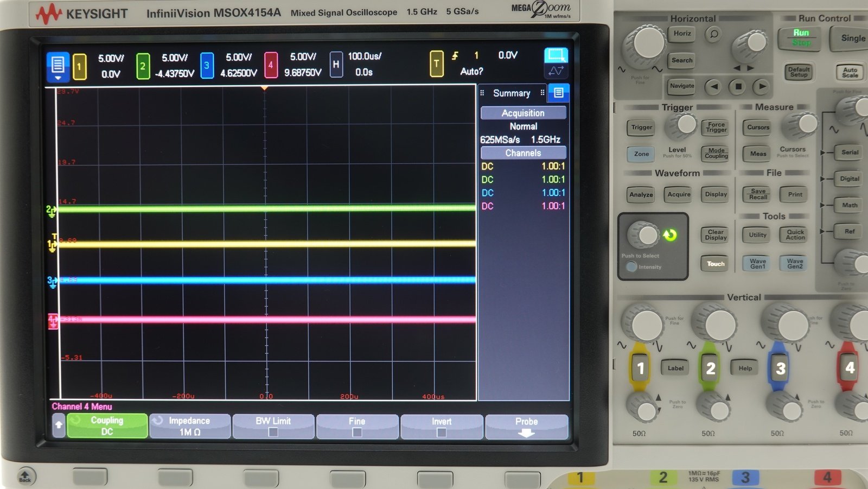Toggle the Math waveform button
Viewport: 868px width, 489px height.
[850, 205]
